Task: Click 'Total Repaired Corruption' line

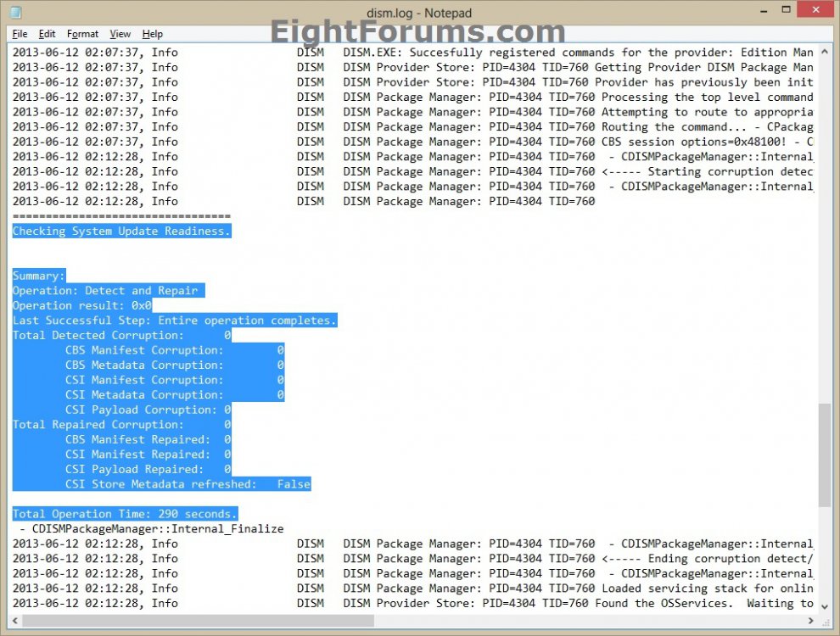Action: [x=121, y=425]
